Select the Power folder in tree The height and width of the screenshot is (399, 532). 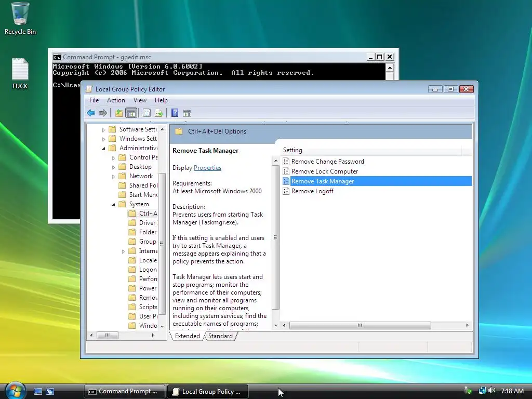(148, 288)
